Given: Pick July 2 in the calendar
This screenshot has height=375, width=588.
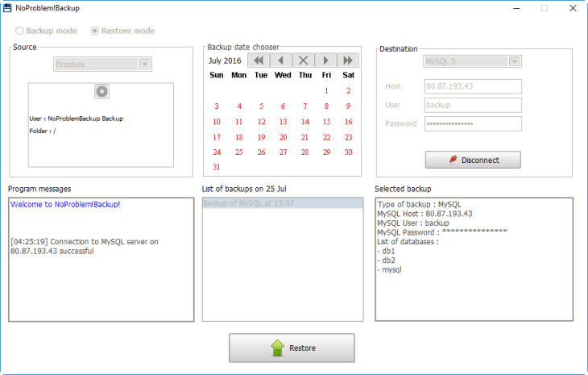Looking at the screenshot, I should coord(349,90).
